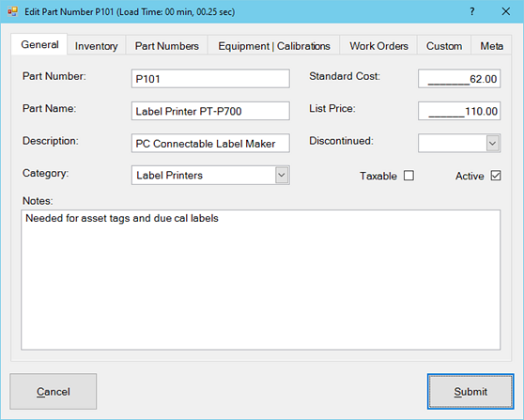Image resolution: width=524 pixels, height=420 pixels.
Task: Click the 'Part Name:' label
Action: (49, 108)
